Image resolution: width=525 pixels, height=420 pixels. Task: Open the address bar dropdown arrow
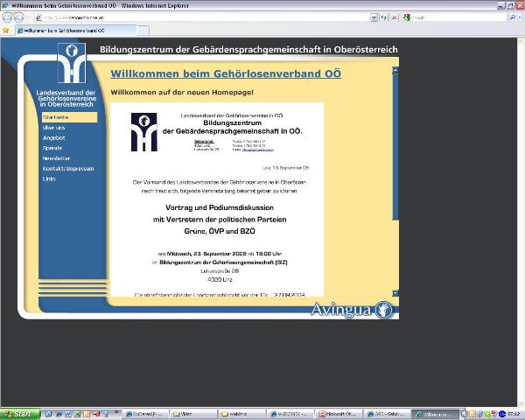pyautogui.click(x=374, y=17)
